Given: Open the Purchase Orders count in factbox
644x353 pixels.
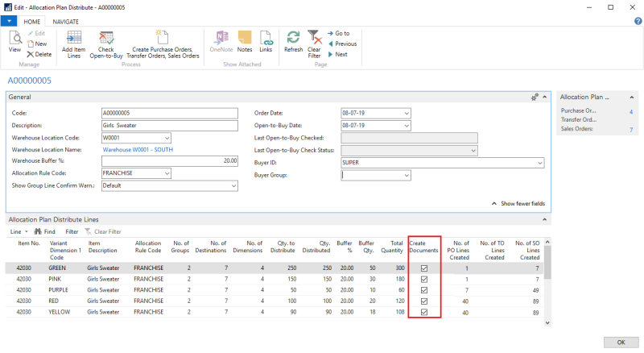Looking at the screenshot, I should coord(631,111).
